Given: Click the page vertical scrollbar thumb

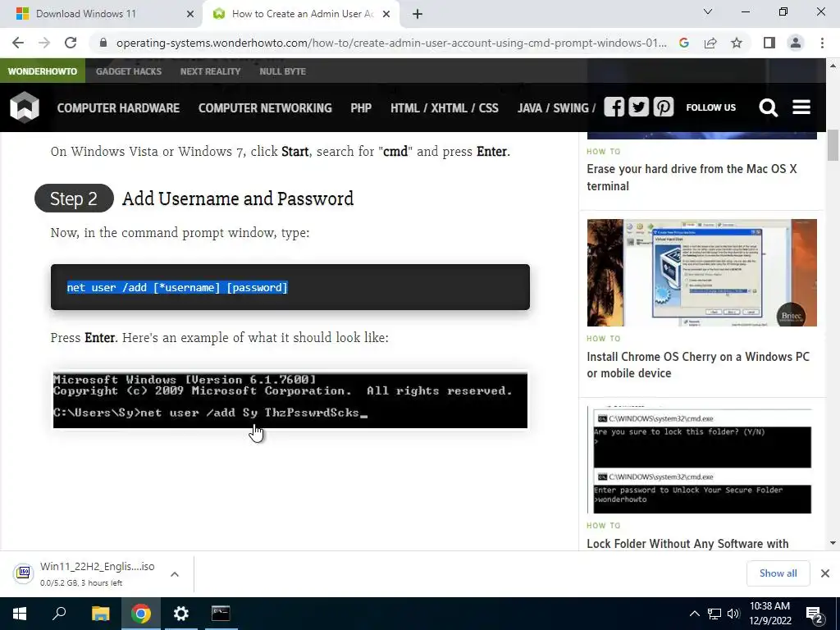Looking at the screenshot, I should (x=833, y=144).
